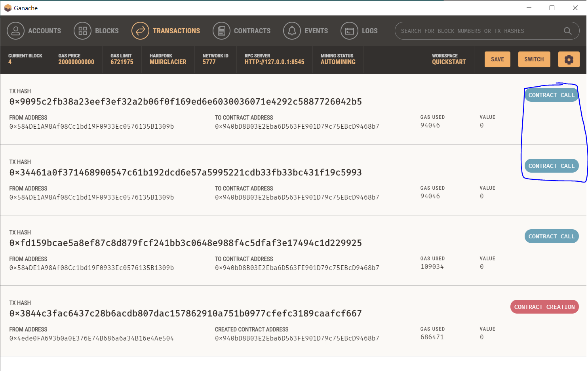Click to contract address in 0x9095c2fb row
Screen dimensions: 588x371
297,127
